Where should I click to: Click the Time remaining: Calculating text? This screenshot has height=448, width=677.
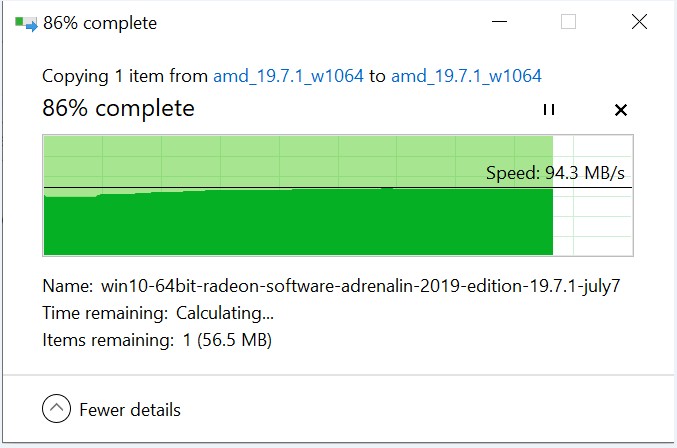pos(158,313)
